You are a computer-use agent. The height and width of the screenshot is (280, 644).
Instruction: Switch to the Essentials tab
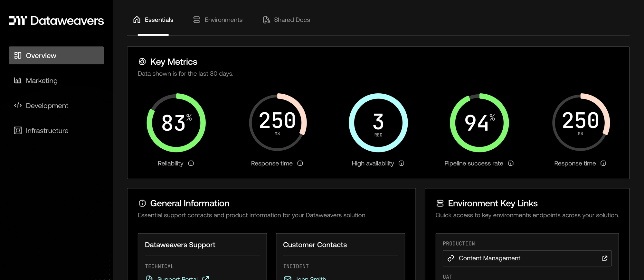coord(153,20)
